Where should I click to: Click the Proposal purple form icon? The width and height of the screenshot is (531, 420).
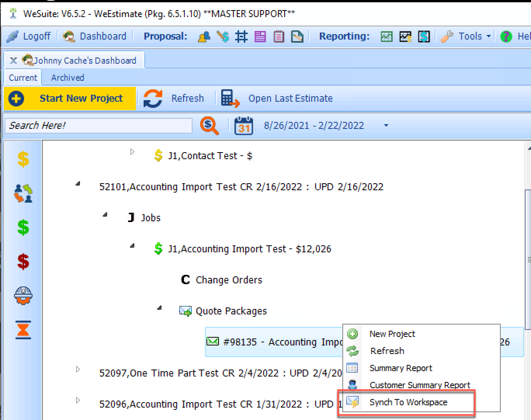260,37
